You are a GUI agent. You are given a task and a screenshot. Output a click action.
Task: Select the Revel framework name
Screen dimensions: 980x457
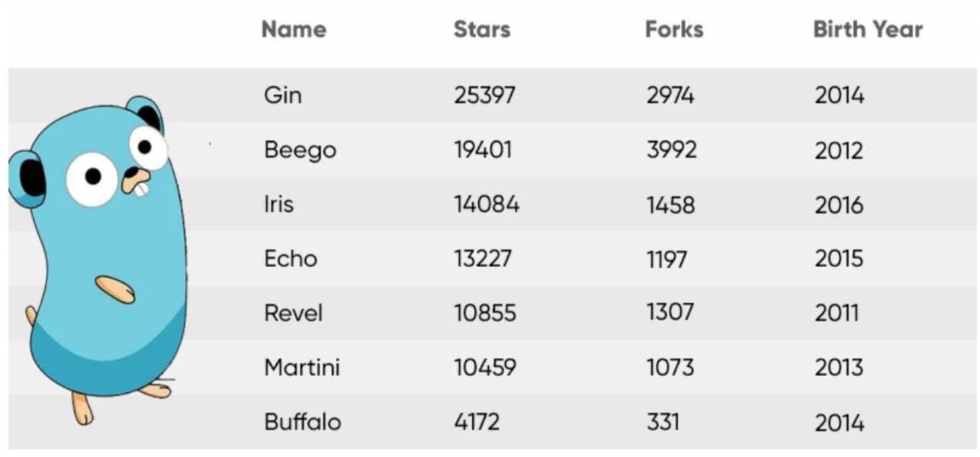294,313
